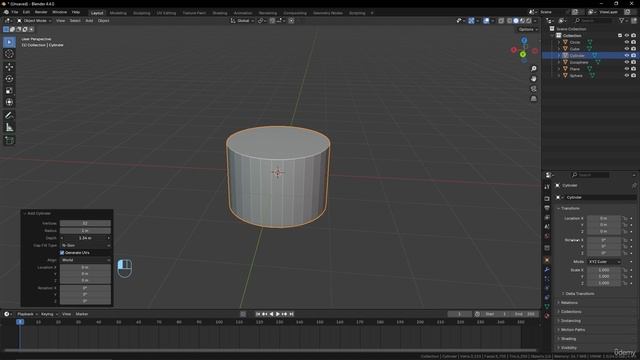Toggle Collection exclude checkbox in outliner
This screenshot has width=640, height=360.
(x=620, y=36)
